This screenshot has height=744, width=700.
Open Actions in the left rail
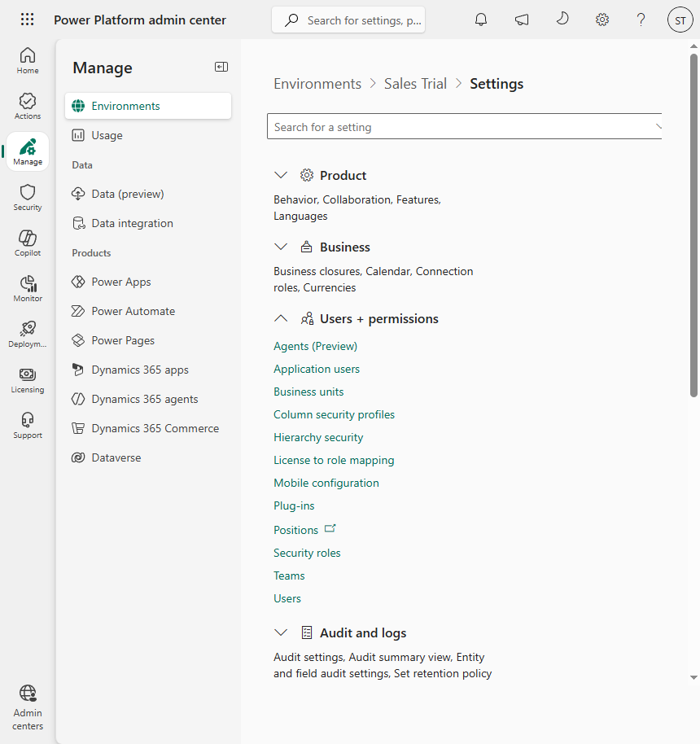(x=28, y=107)
